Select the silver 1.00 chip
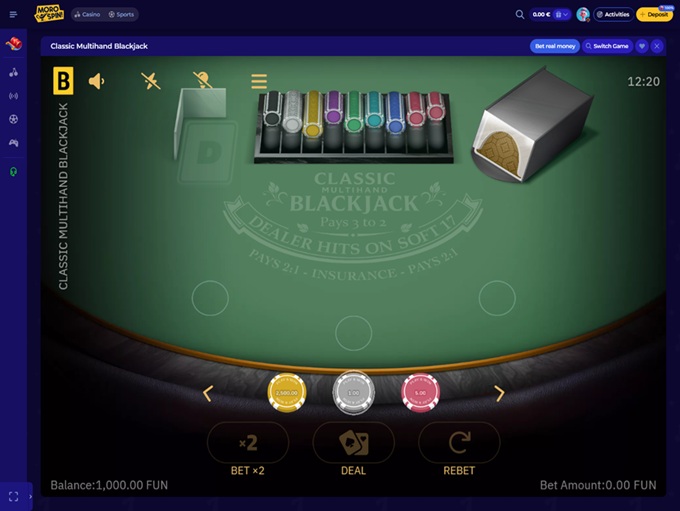This screenshot has height=511, width=680. click(353, 392)
